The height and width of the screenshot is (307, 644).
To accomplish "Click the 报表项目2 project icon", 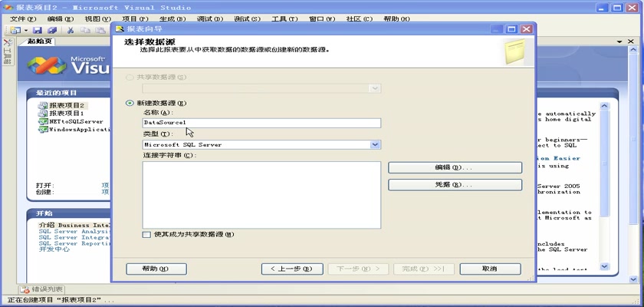I will pyautogui.click(x=43, y=106).
